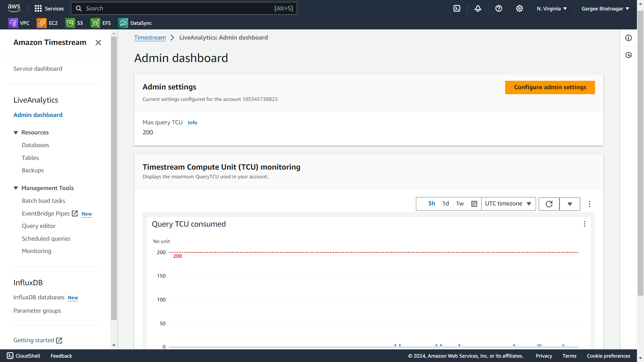Go to Databases in sidebar
This screenshot has height=362, width=644.
coord(35,145)
